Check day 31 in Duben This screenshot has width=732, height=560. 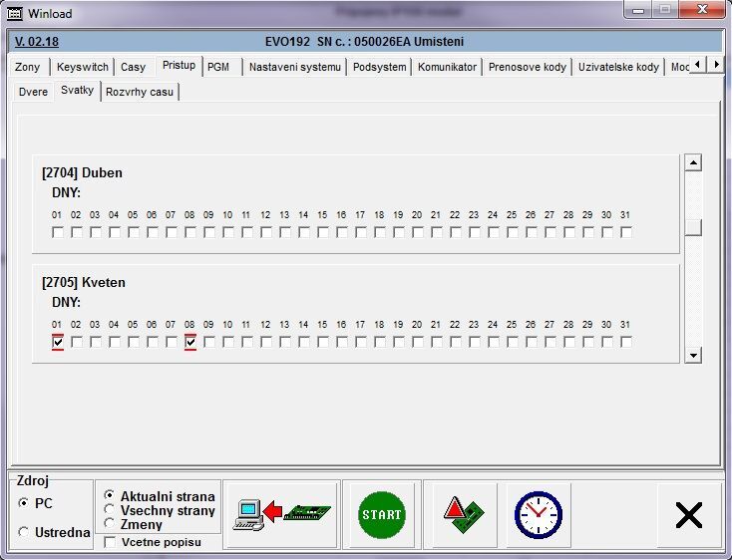[x=626, y=232]
